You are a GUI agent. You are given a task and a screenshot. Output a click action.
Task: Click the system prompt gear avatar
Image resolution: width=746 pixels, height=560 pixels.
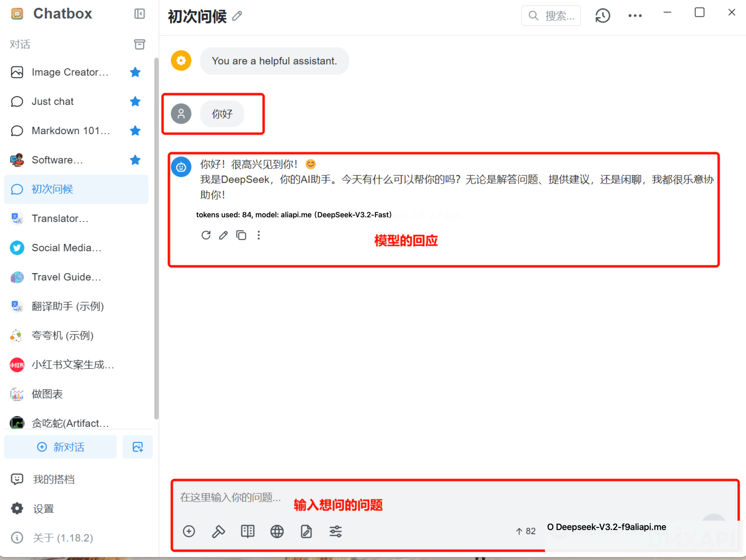(181, 61)
